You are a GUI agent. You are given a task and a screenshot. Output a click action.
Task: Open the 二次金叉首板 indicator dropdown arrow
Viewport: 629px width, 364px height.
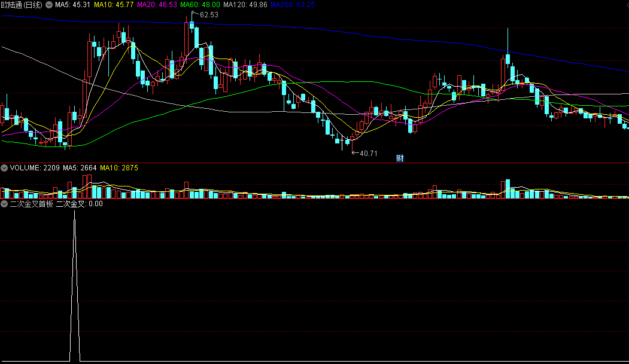[x=4, y=204]
